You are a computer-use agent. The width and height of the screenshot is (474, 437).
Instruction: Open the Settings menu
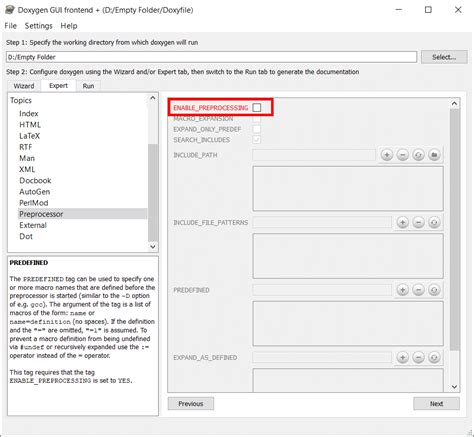[x=39, y=26]
